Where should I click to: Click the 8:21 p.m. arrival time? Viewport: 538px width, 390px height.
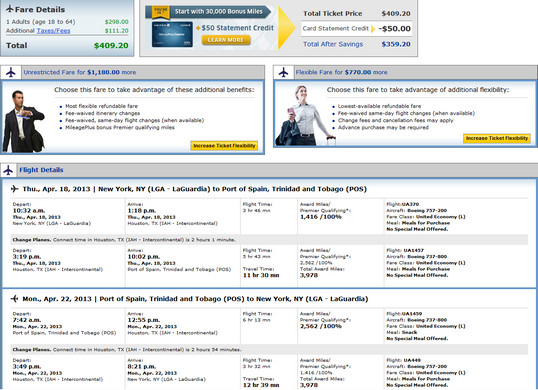[x=142, y=366]
